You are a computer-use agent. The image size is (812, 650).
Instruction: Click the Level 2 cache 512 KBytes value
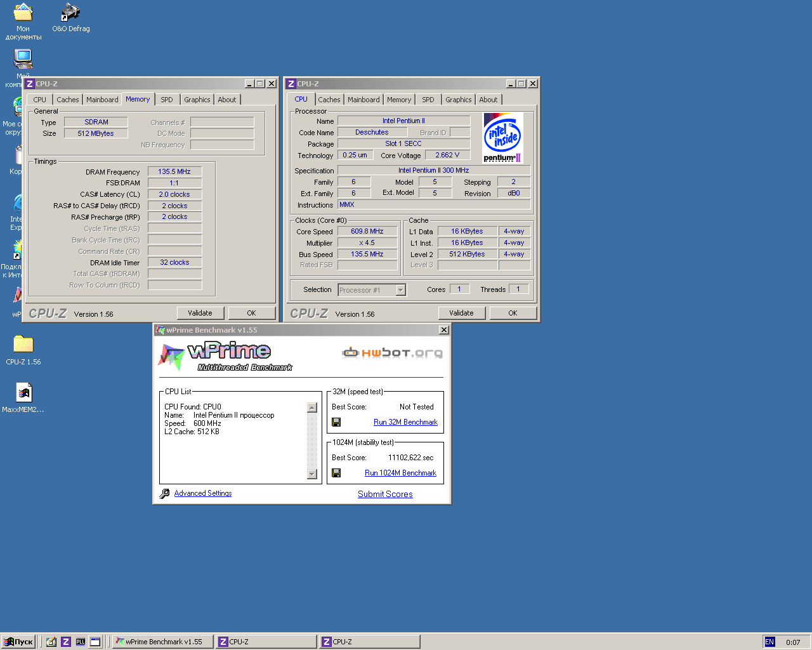468,254
